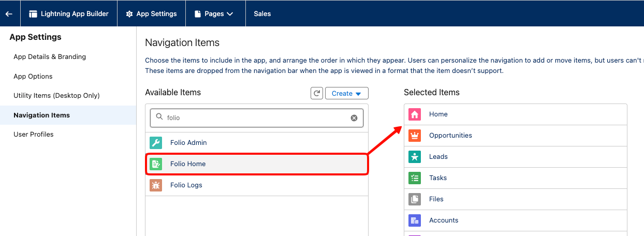The height and width of the screenshot is (236, 644).
Task: Select Leads in Selected Items
Action: [516, 157]
